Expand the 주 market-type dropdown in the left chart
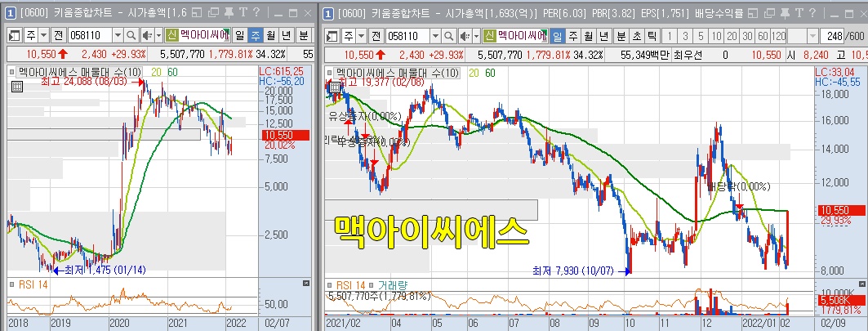Viewport: 868px width, 331px height. 44,36
